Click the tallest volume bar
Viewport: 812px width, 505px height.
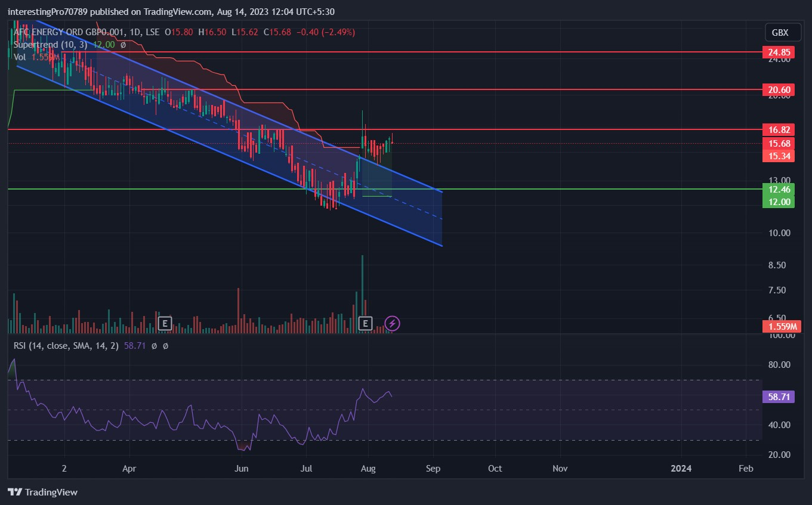pyautogui.click(x=362, y=294)
